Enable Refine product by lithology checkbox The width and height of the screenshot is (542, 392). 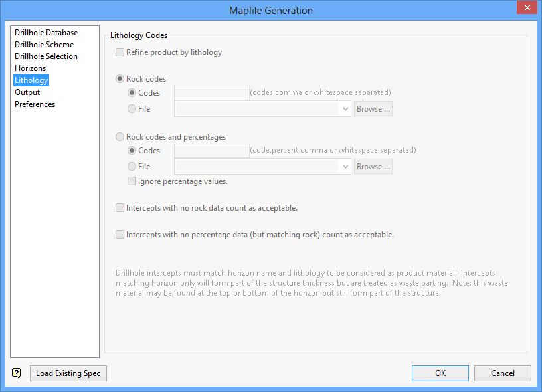tap(120, 52)
